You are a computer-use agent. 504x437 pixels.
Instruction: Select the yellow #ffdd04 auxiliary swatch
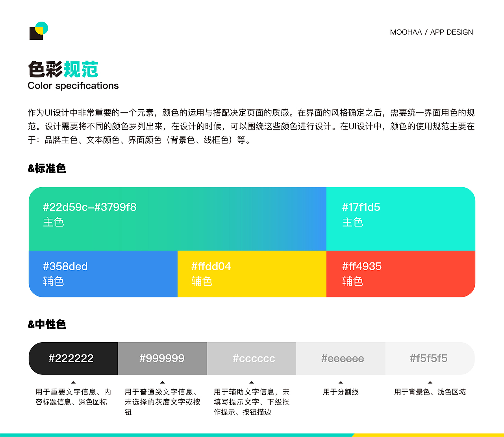click(252, 274)
